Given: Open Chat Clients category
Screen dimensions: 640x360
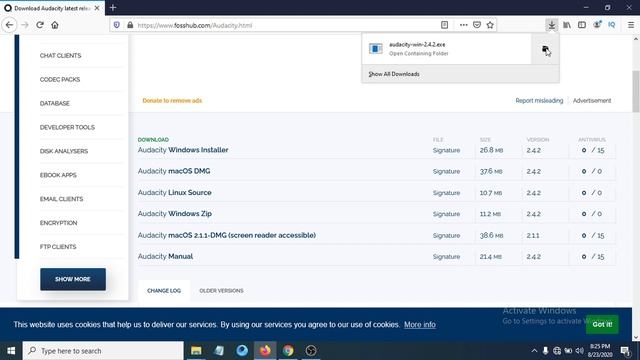Looking at the screenshot, I should pyautogui.click(x=60, y=56).
